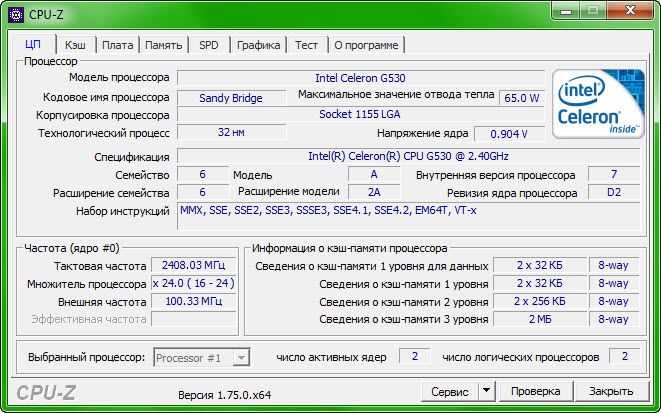
Task: Click the Sandy Bridge code name value
Action: pos(231,98)
